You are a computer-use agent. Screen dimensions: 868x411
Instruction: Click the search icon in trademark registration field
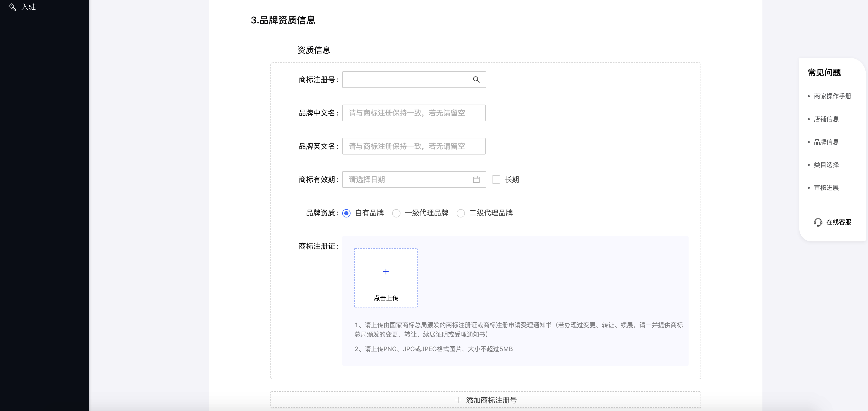476,80
